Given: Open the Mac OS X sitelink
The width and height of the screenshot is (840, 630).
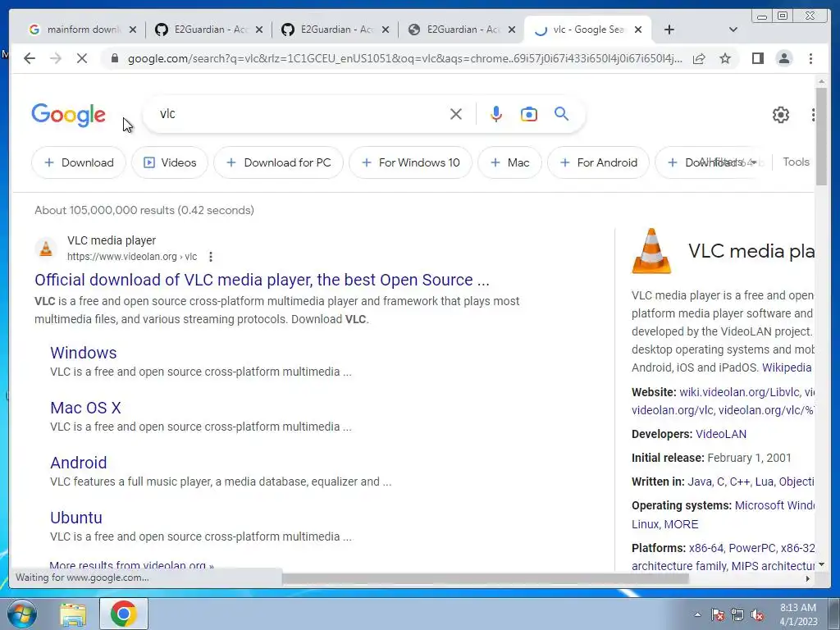Looking at the screenshot, I should [x=85, y=408].
